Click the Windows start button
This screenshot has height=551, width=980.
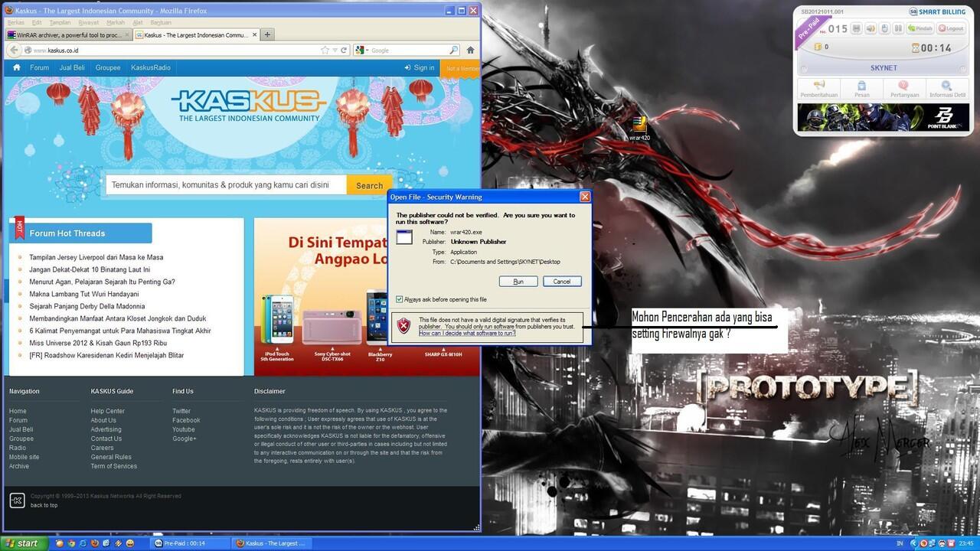tap(23, 543)
